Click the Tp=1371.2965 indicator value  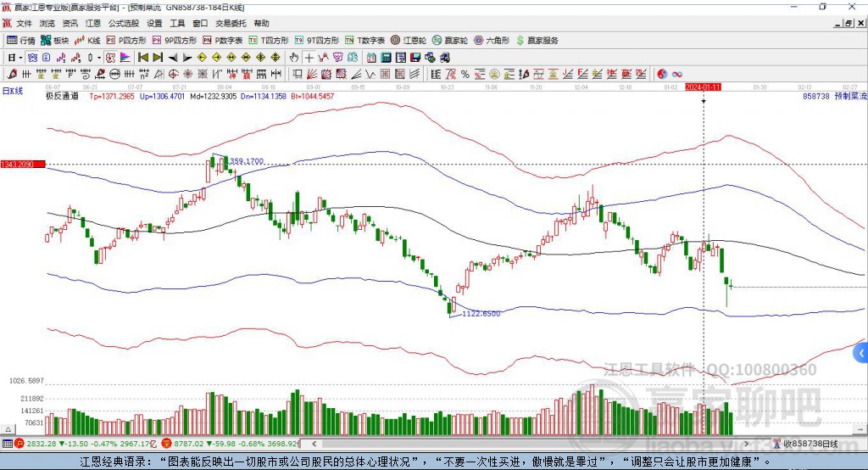[112, 96]
